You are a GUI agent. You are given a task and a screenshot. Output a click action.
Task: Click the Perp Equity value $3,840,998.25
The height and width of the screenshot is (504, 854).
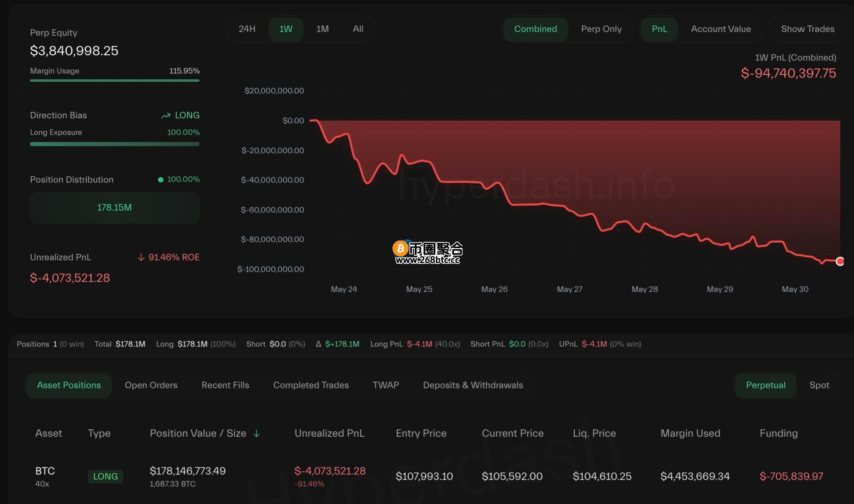tap(74, 51)
